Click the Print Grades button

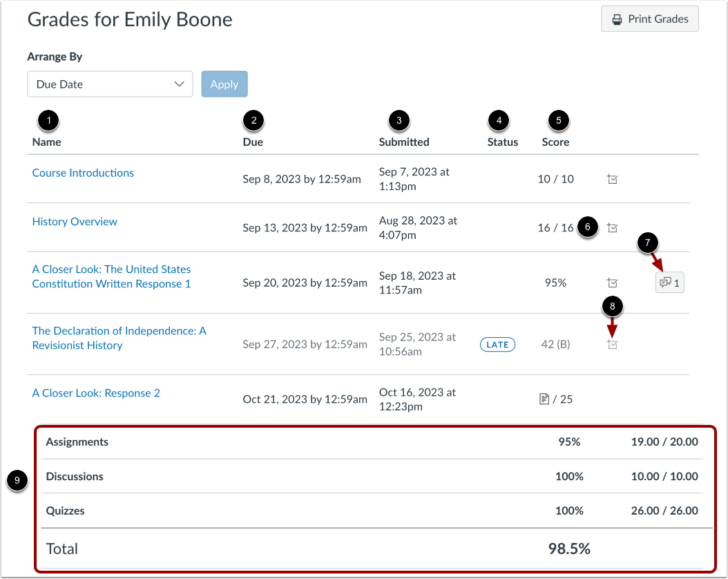point(649,19)
